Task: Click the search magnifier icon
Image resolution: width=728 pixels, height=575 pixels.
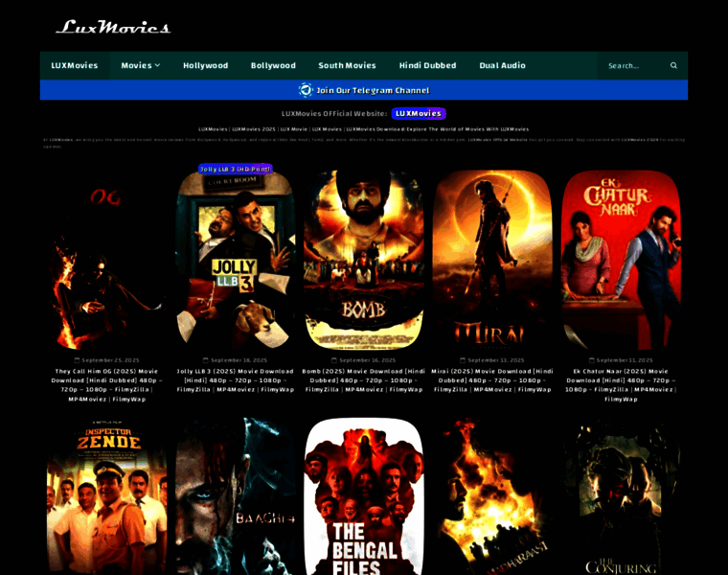Action: tap(673, 65)
